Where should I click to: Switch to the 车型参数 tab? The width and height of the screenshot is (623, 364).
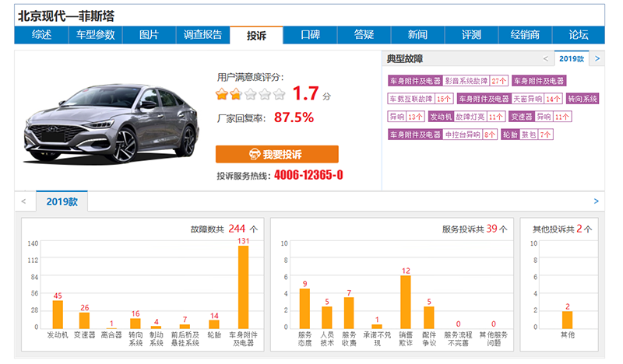point(95,35)
